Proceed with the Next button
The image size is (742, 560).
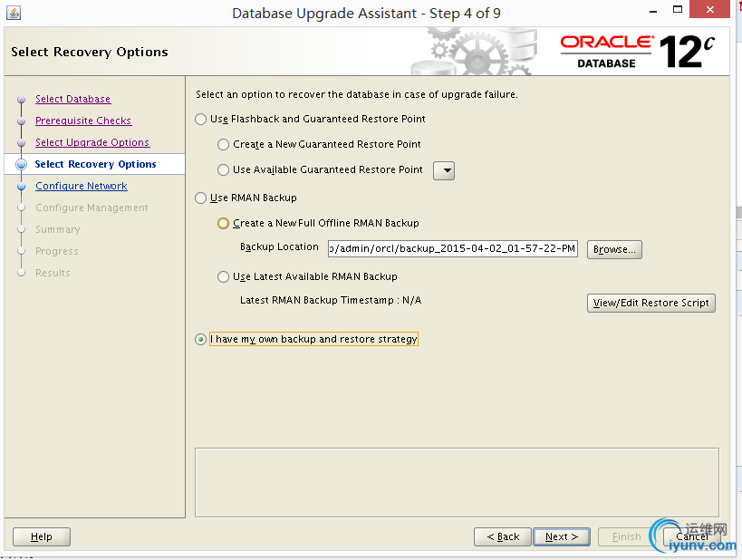(562, 536)
